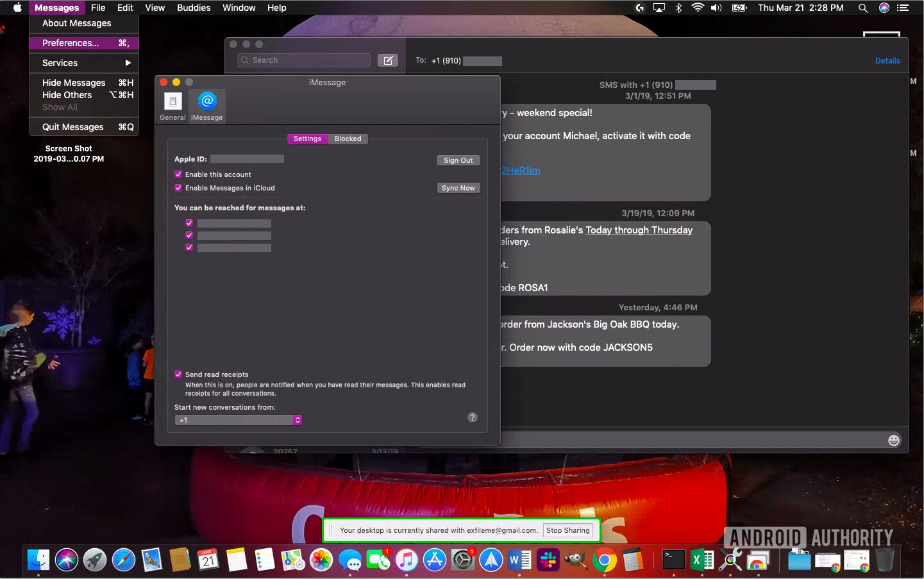
Task: Open Spotlight search magnifier in menu bar
Action: [x=863, y=8]
